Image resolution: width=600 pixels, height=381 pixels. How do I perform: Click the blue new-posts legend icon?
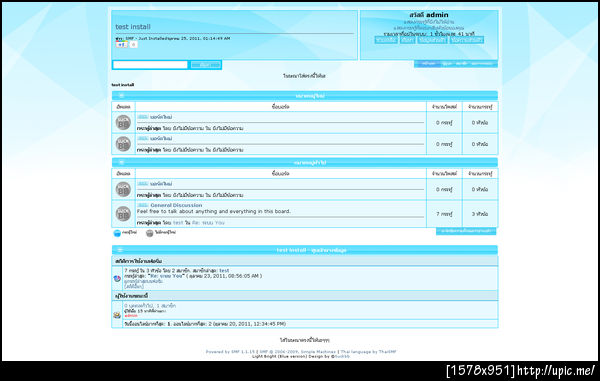[117, 233]
